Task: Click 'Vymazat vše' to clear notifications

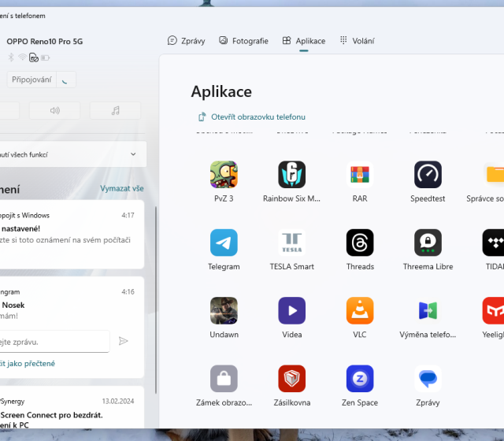Action: click(122, 189)
